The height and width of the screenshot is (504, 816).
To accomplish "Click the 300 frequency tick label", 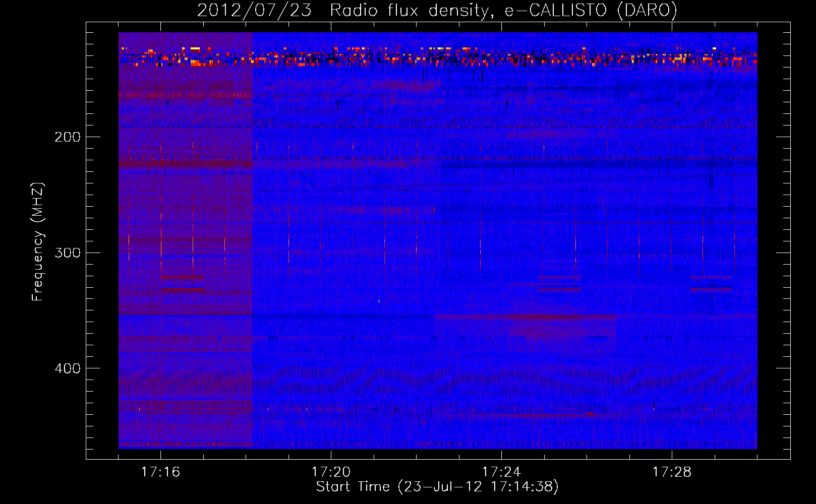I will [68, 253].
